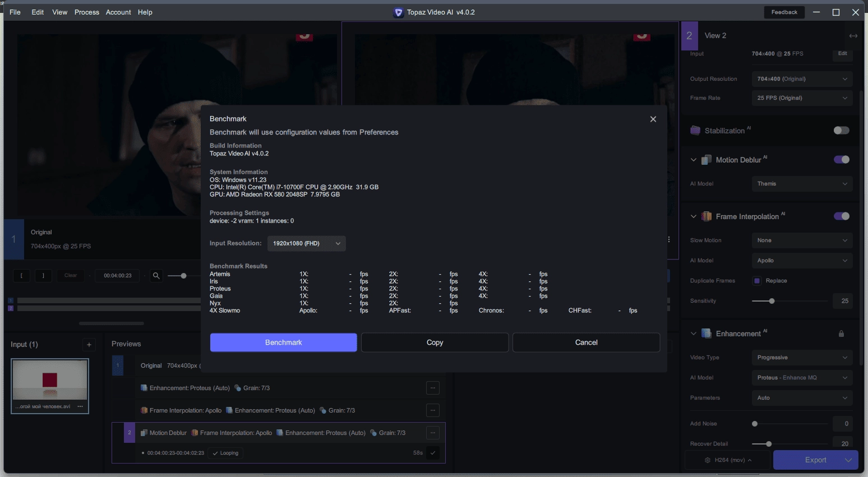This screenshot has width=868, height=477.
Task: Open the Account menu
Action: coord(118,12)
